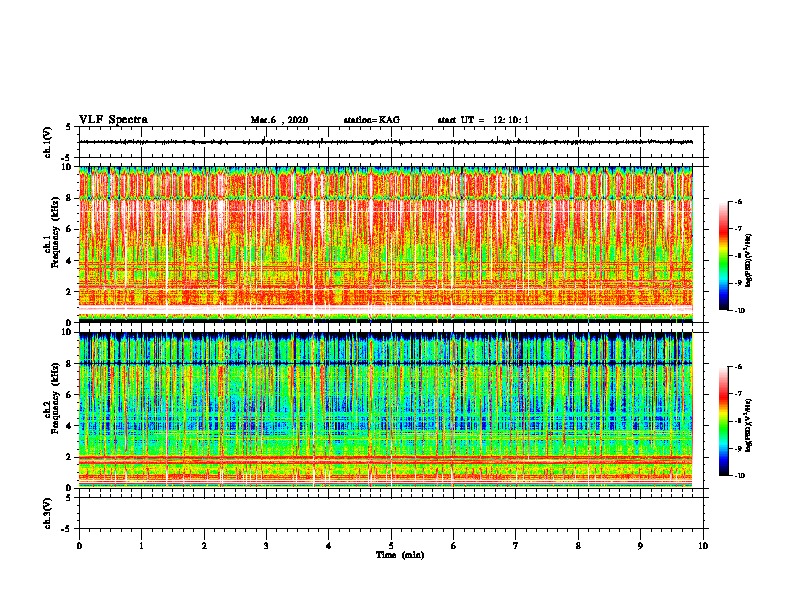Click the ch.1 spectrogram color scale bar
This screenshot has width=792, height=612.
click(x=724, y=256)
